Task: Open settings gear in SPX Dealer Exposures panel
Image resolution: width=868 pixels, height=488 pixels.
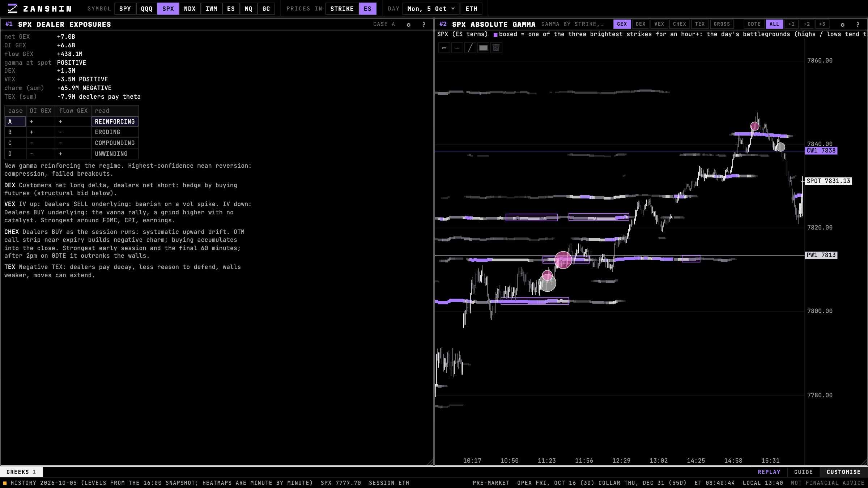Action: click(x=409, y=25)
